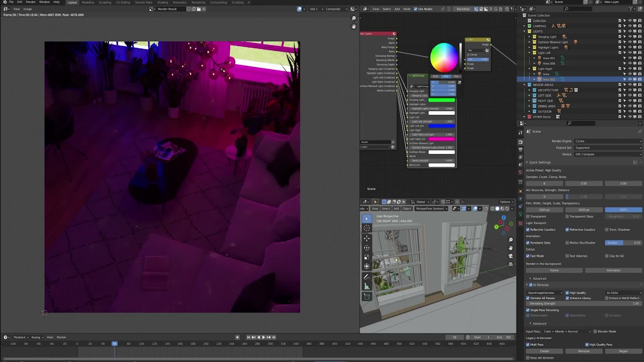Click the Quick Settings preset list icon

click(x=635, y=162)
